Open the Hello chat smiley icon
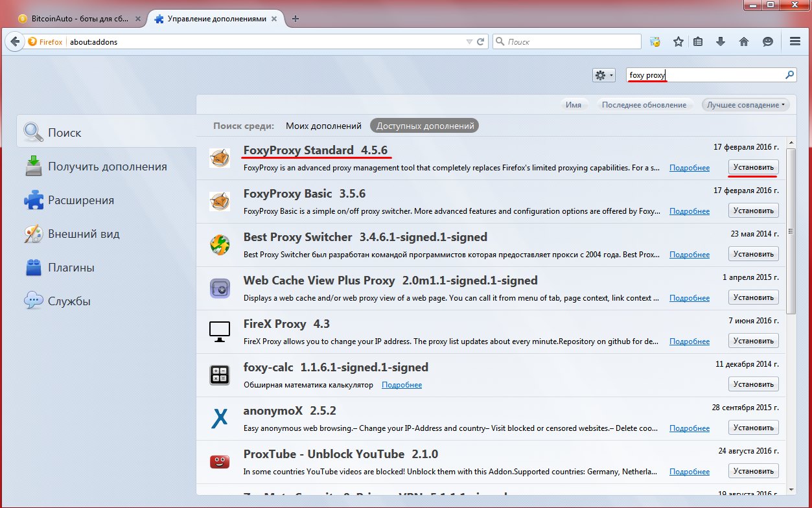 (x=768, y=41)
